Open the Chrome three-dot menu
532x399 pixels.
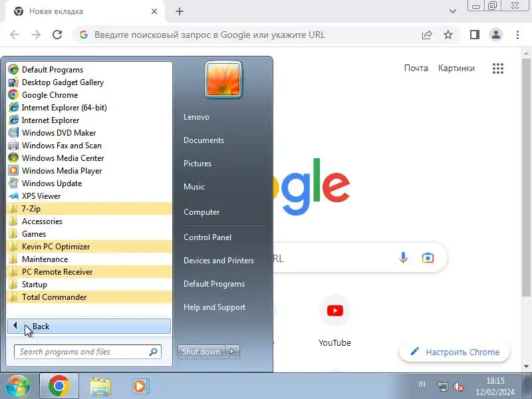coord(517,35)
